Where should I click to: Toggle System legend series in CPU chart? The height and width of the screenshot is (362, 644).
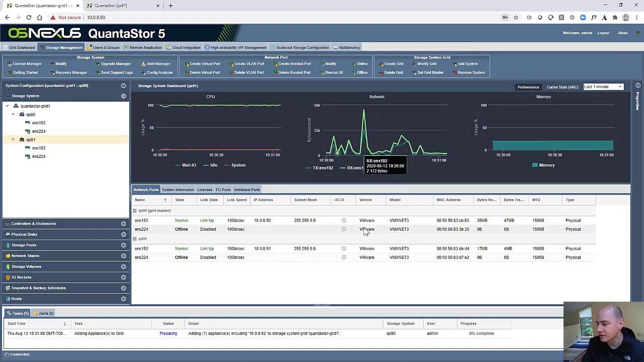click(235, 165)
